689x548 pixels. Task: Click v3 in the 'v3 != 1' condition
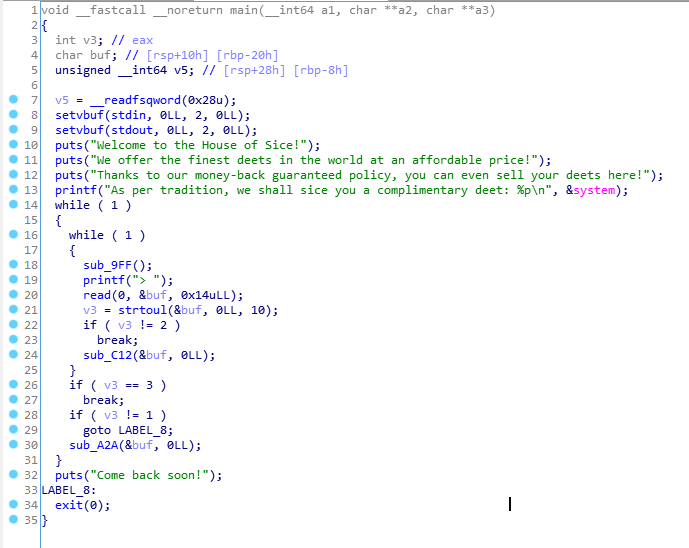click(x=111, y=415)
